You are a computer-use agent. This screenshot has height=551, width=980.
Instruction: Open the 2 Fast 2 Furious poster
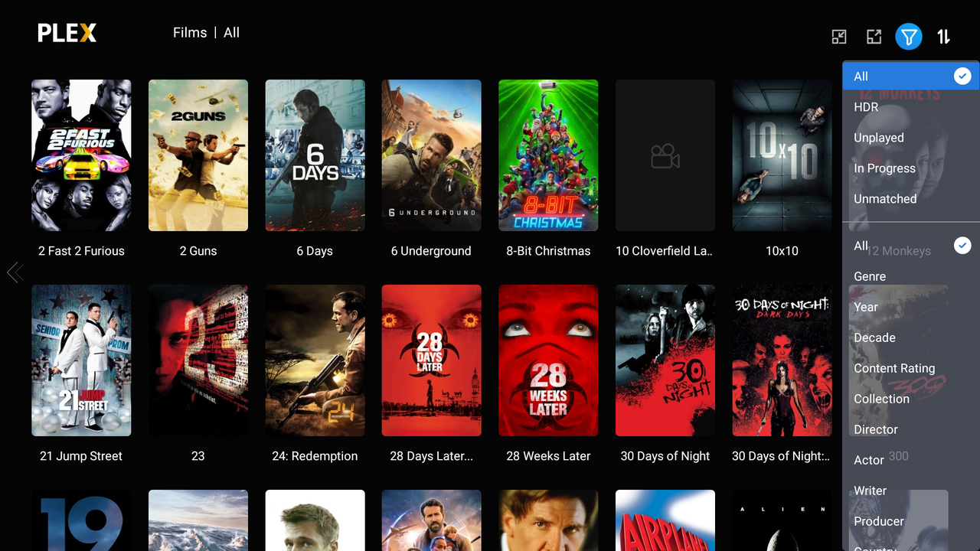[81, 155]
